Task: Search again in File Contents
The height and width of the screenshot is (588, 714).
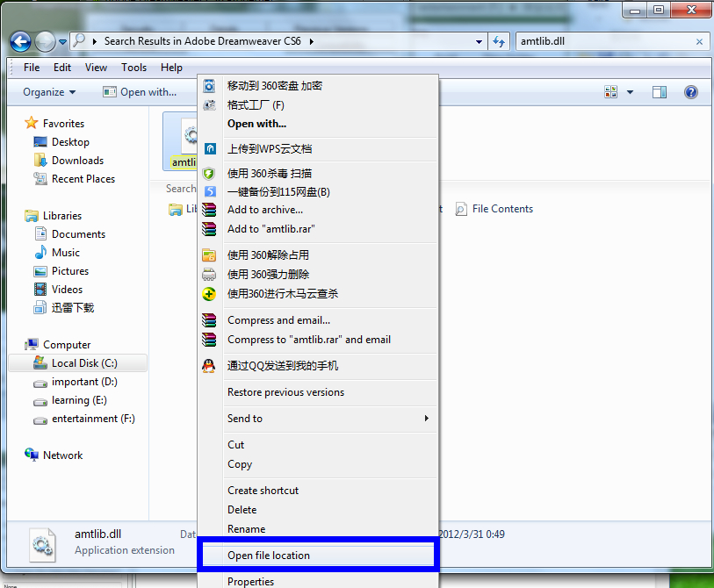Action: 494,209
